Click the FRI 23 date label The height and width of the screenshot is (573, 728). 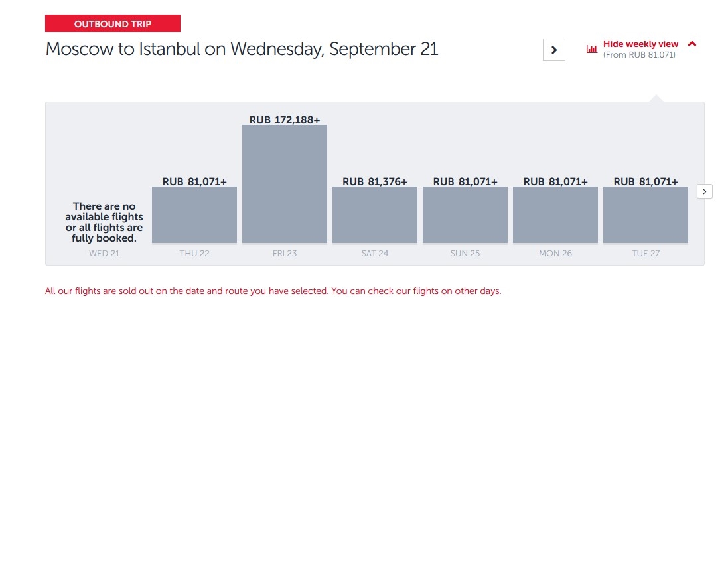coord(285,254)
